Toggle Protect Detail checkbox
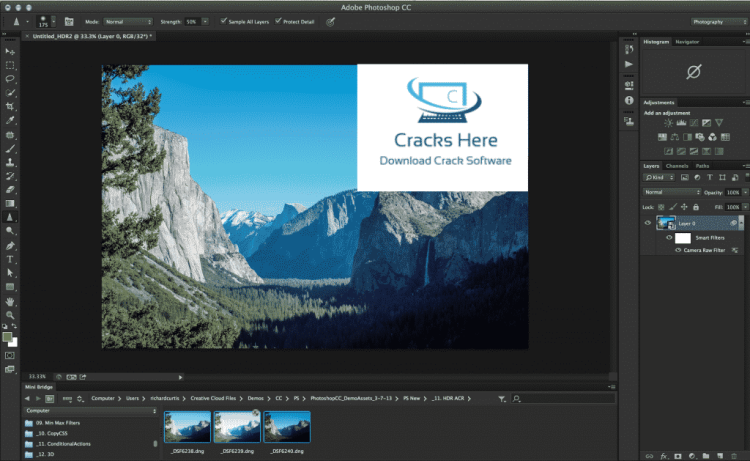Screen dimensions: 750x461 coord(278,21)
